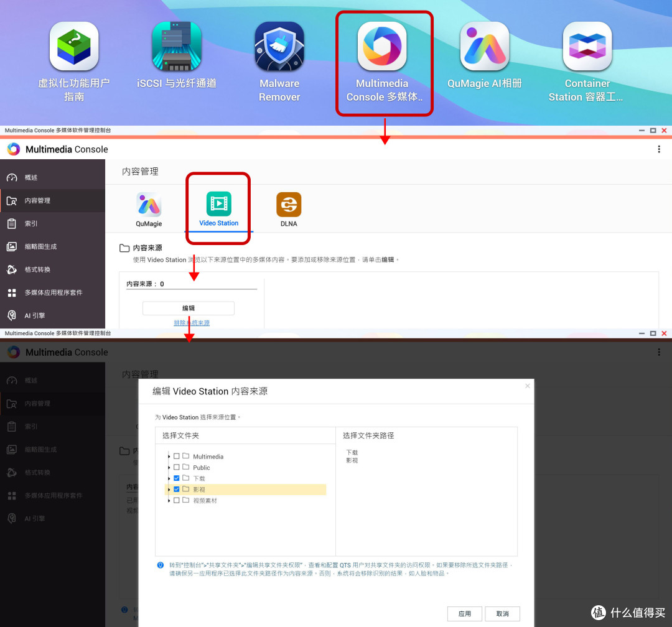This screenshot has width=672, height=627.
Task: Click the folder icon beside 内容来源 heading
Action: click(x=124, y=248)
